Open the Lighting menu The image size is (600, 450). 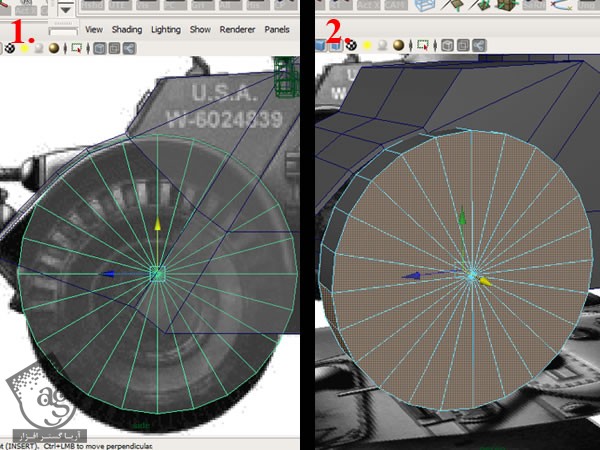[165, 30]
